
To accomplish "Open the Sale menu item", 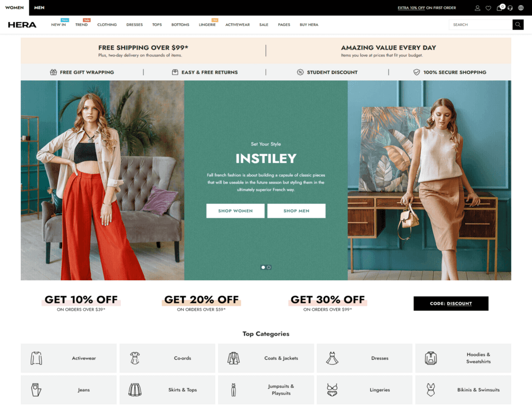I will [x=264, y=25].
